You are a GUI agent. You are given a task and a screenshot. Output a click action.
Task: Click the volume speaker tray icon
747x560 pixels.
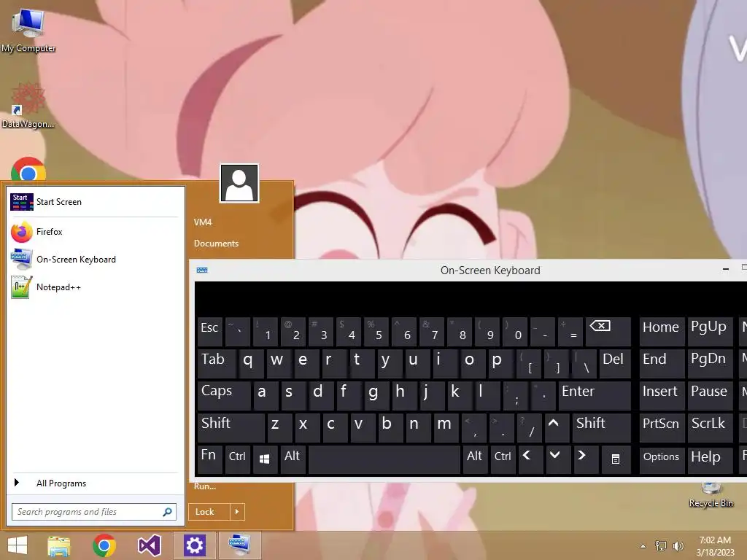pyautogui.click(x=678, y=546)
